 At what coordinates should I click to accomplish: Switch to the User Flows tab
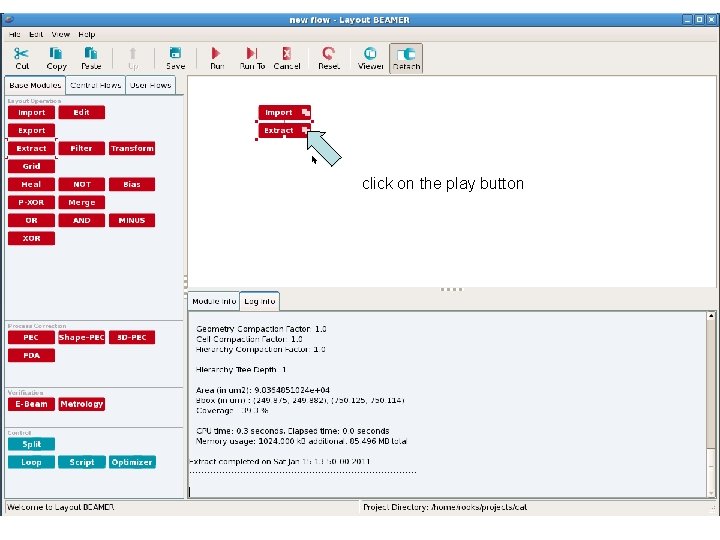coord(150,85)
